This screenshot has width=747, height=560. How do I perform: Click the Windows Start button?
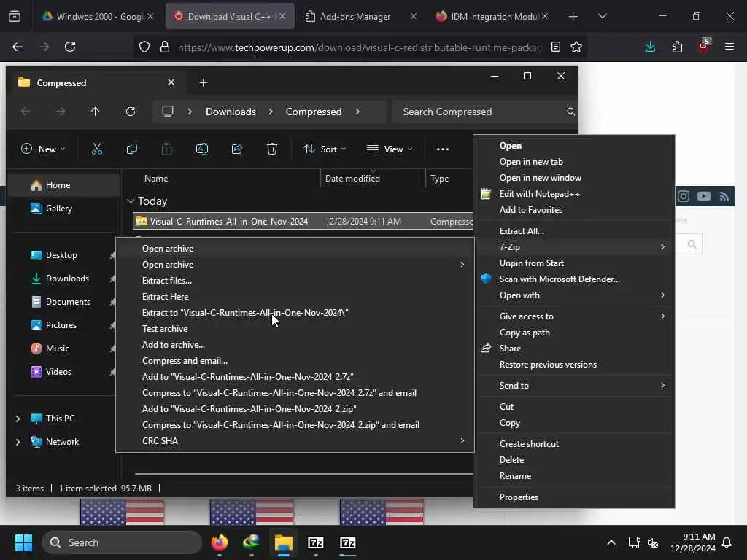23,542
